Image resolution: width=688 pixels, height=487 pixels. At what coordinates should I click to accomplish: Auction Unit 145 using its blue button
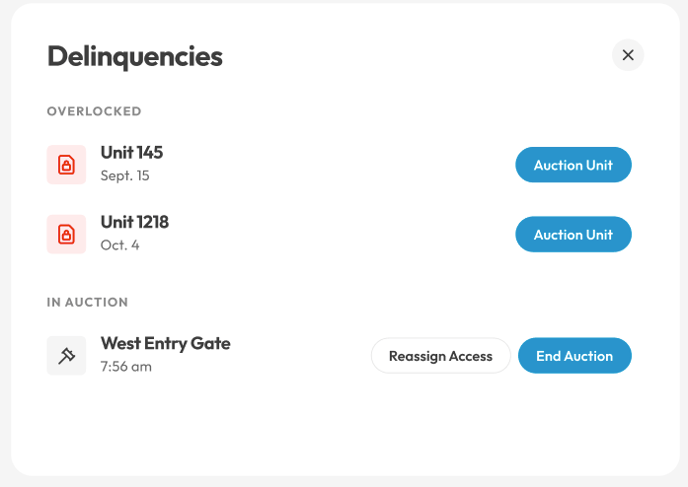pyautogui.click(x=573, y=165)
